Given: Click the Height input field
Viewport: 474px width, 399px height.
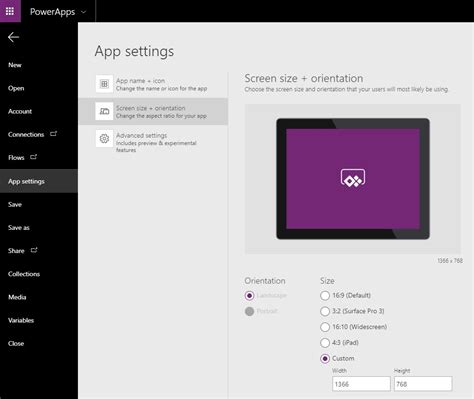Looking at the screenshot, I should (x=423, y=384).
